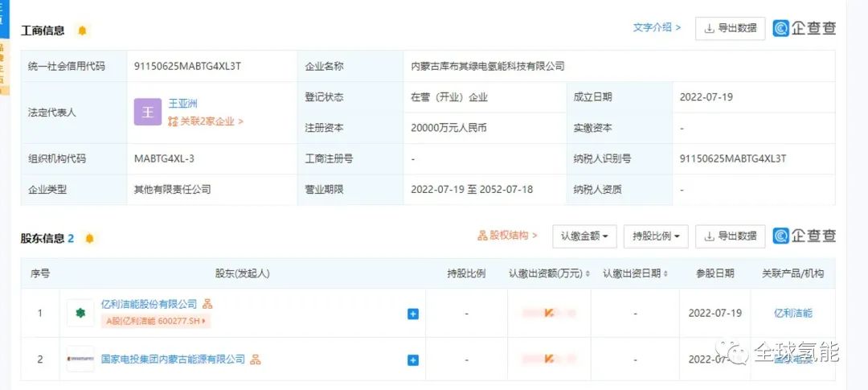Open the 股权结构 link

[x=507, y=236]
